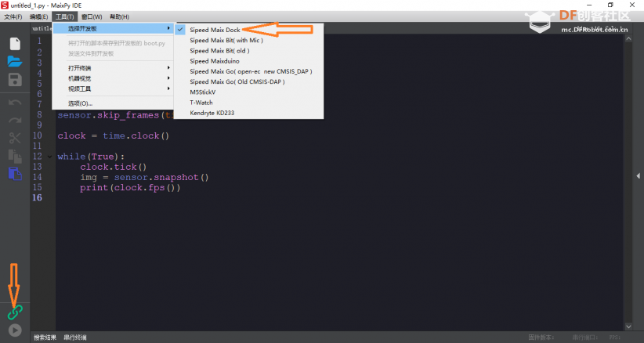Restore down the MaixPy IDE window

[611, 5]
